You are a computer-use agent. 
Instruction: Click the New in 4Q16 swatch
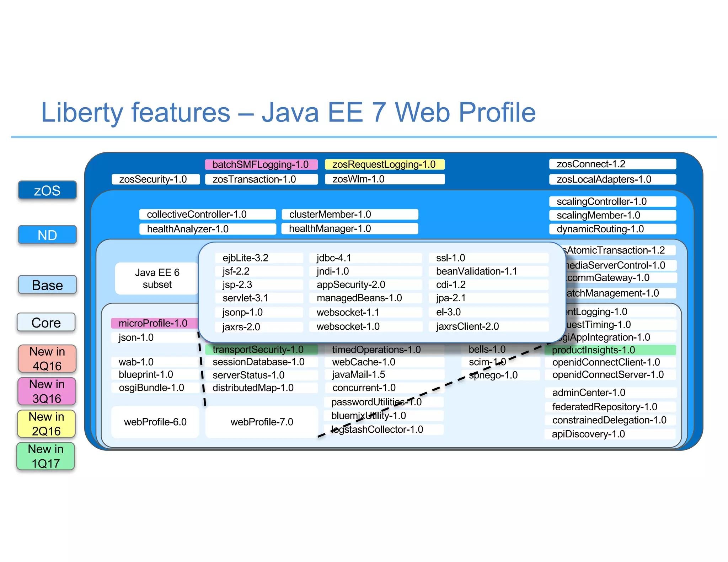(47, 358)
